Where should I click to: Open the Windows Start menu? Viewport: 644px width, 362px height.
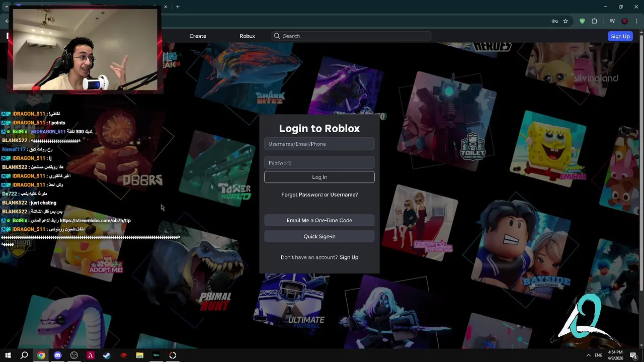(8, 355)
